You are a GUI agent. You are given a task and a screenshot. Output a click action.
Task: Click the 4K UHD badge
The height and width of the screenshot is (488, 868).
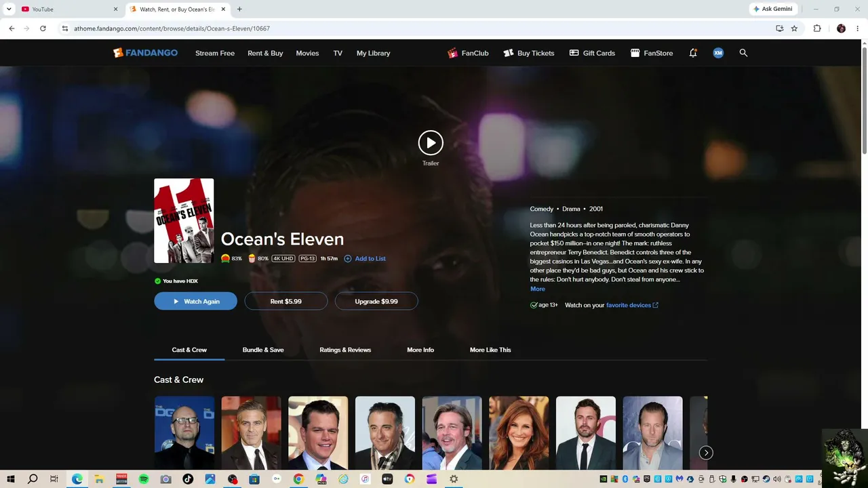click(x=283, y=258)
